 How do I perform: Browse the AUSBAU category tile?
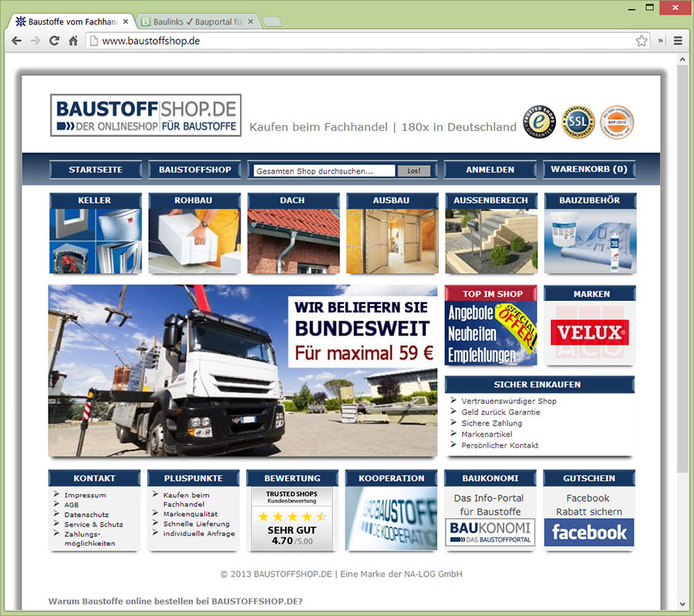point(392,233)
